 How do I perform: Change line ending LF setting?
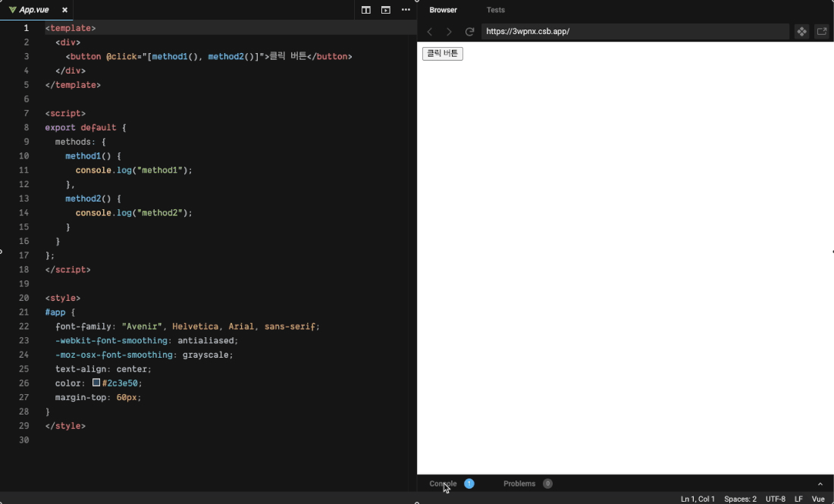pos(798,499)
